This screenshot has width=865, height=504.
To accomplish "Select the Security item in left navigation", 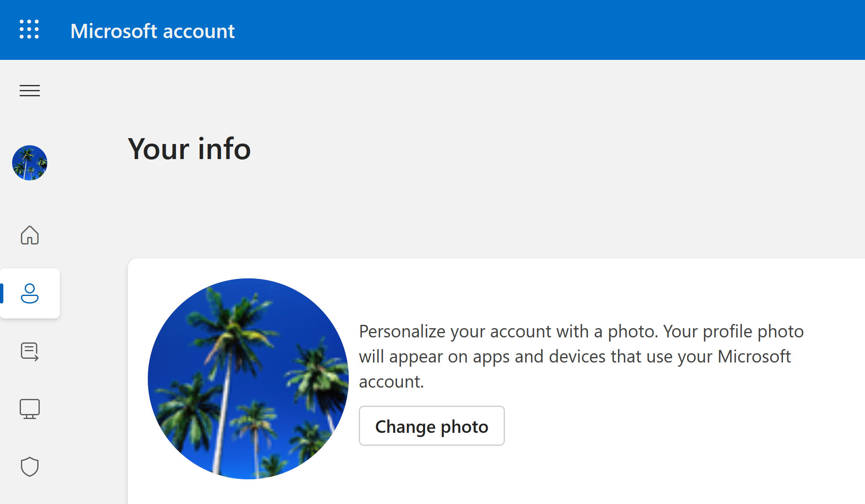I will [30, 467].
